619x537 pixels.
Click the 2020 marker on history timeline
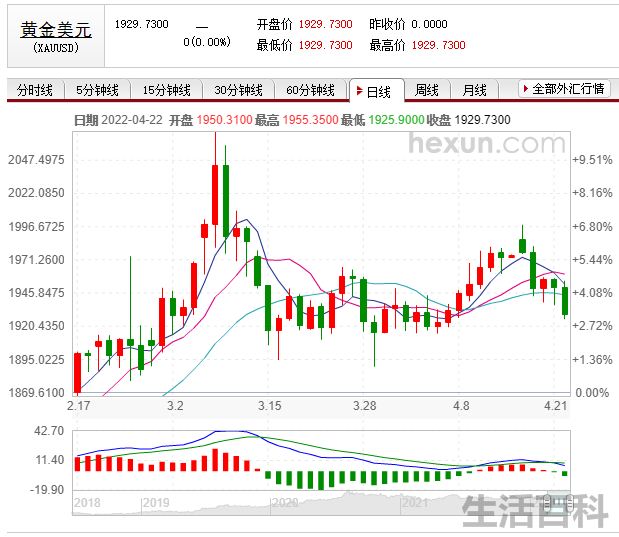[x=285, y=503]
